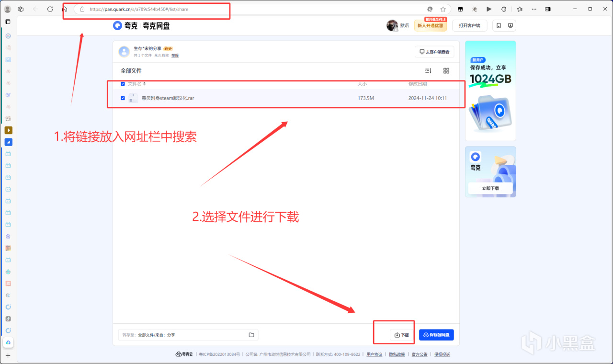Add a new tab in vertical tab bar
The width and height of the screenshot is (613, 364).
(x=8, y=355)
